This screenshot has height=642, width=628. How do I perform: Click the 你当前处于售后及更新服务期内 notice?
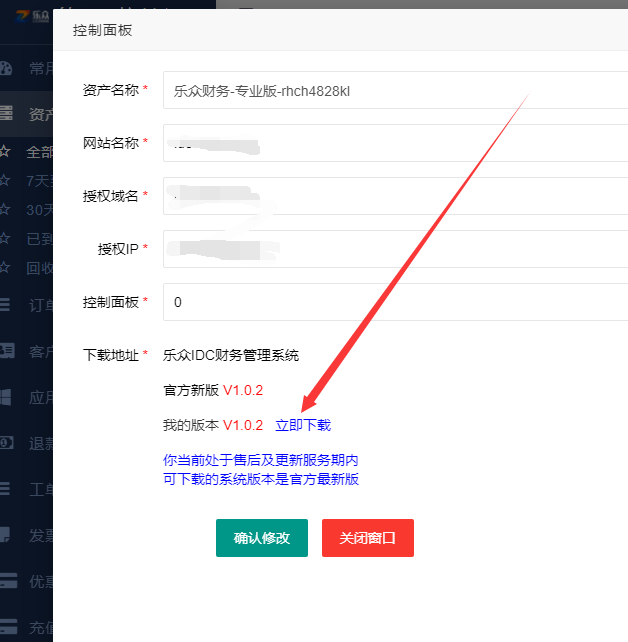click(x=260, y=460)
